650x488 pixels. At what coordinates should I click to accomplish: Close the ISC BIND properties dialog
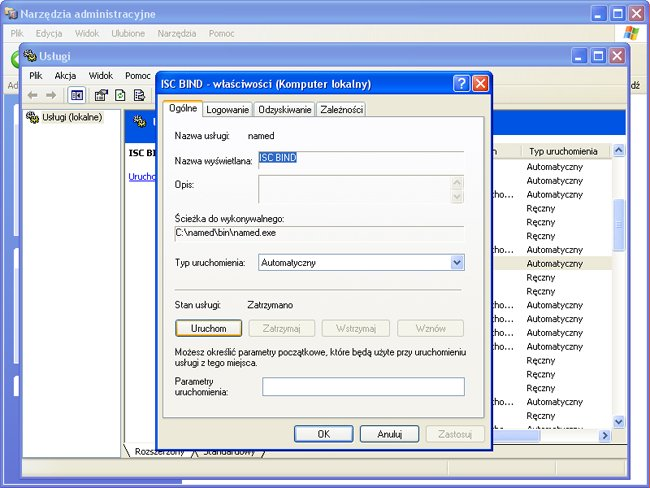click(480, 84)
